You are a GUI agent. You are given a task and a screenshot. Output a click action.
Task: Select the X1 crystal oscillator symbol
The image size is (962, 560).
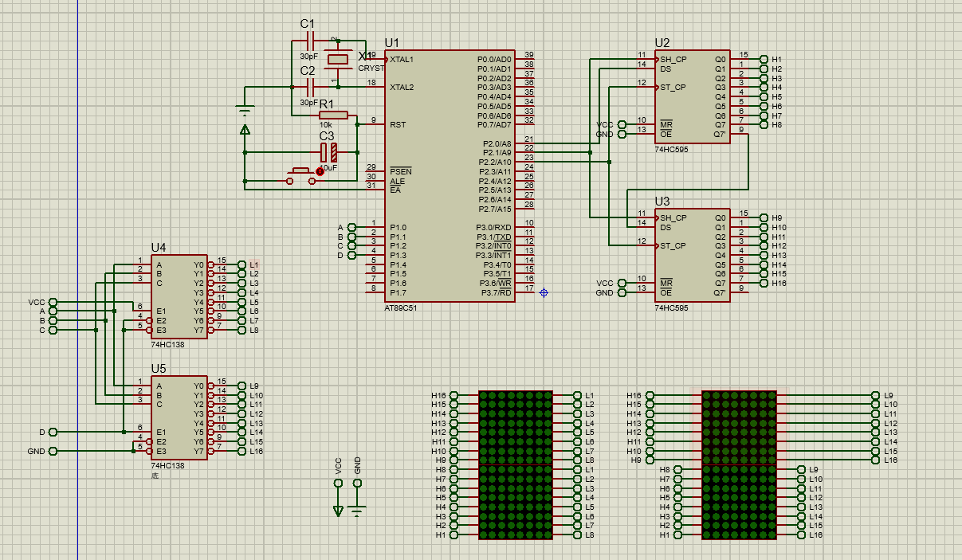[x=339, y=59]
